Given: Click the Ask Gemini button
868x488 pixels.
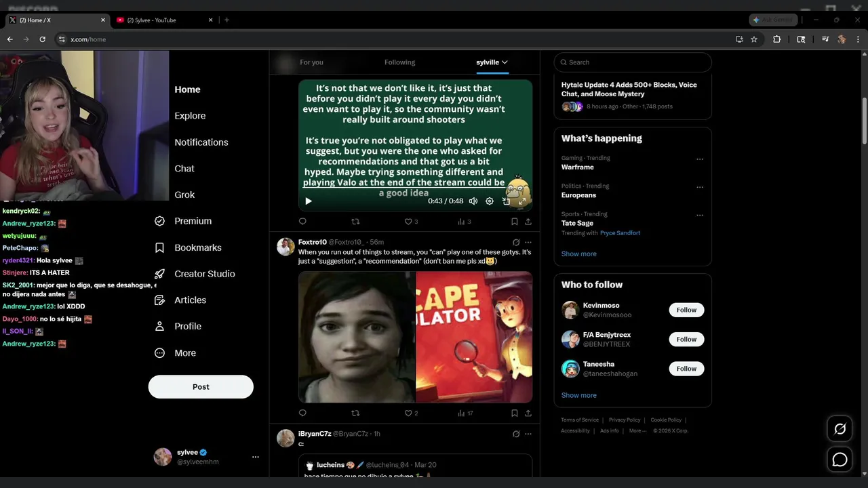Looking at the screenshot, I should coord(774,20).
